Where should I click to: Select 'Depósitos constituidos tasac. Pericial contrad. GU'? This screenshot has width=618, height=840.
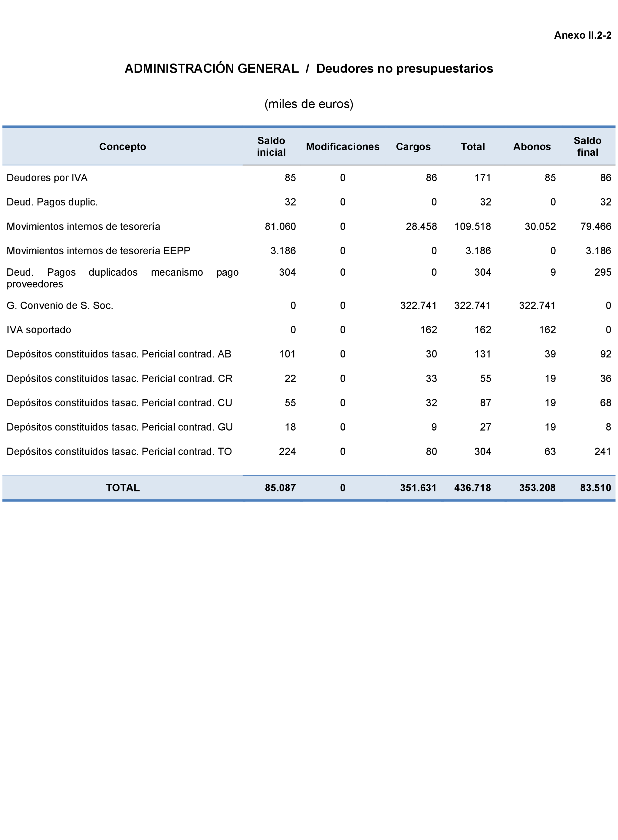pyautogui.click(x=120, y=427)
